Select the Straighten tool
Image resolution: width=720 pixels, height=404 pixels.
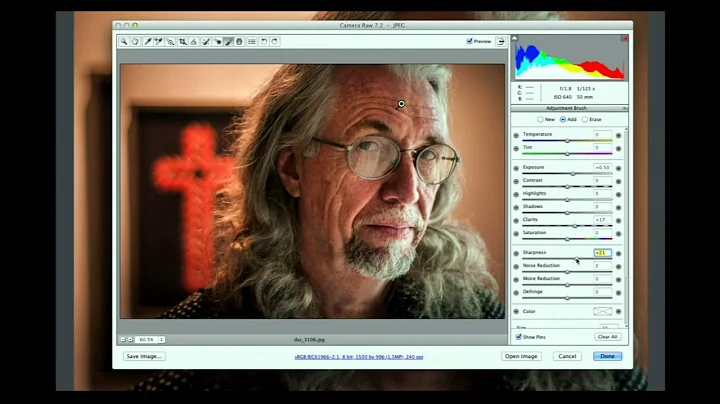pos(194,42)
